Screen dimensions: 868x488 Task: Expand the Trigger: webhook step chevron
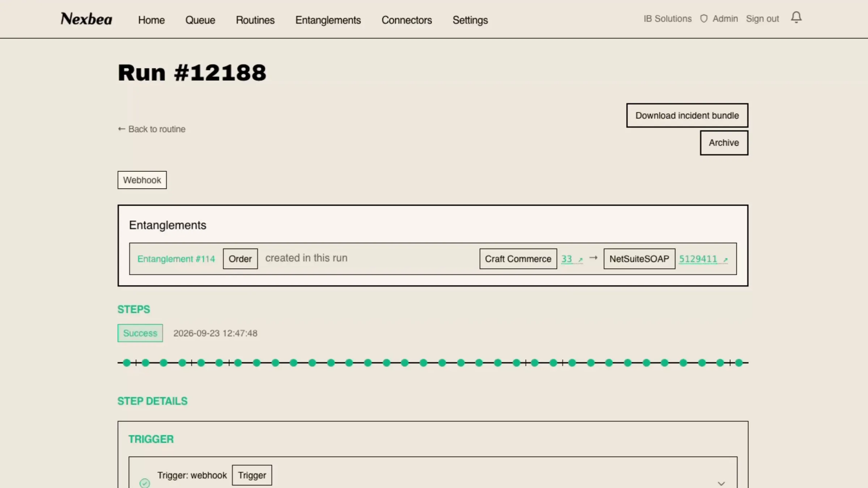721,483
